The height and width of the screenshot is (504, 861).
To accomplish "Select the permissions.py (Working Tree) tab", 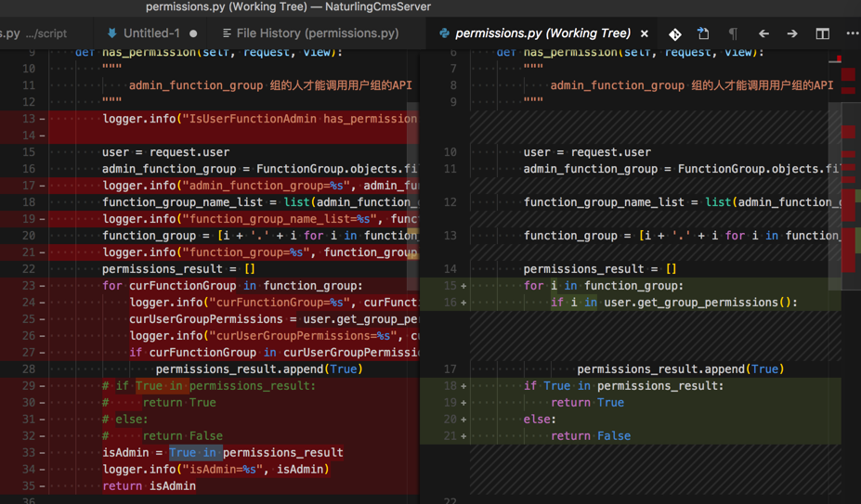I will [x=542, y=33].
